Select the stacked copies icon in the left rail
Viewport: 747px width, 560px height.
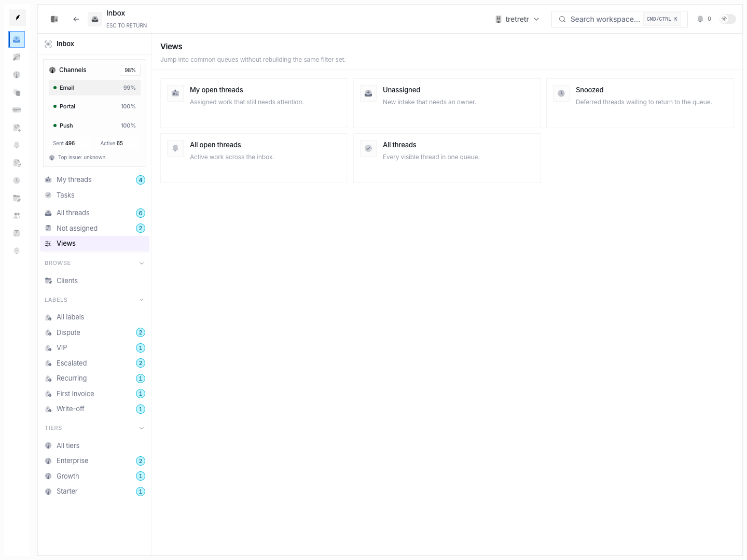click(x=17, y=92)
